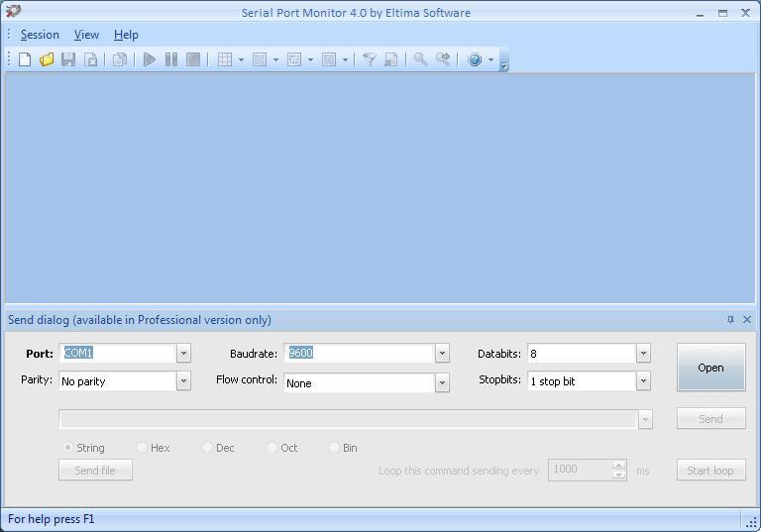The width and height of the screenshot is (761, 532).
Task: Select the Hex radio button
Action: coord(143,447)
